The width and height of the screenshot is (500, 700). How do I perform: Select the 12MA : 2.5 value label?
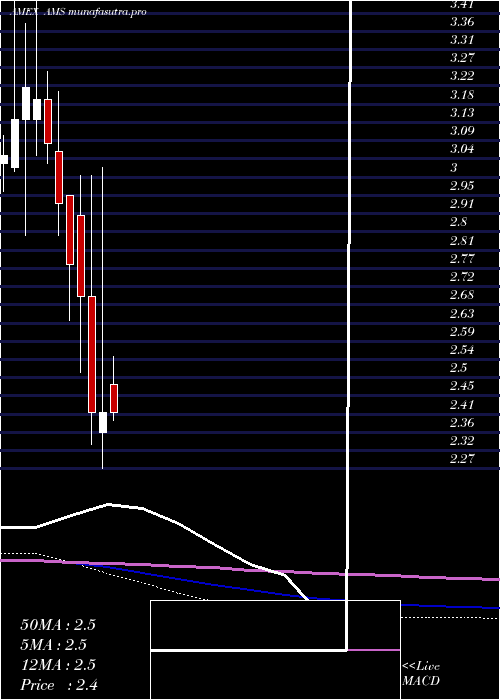pos(58,665)
